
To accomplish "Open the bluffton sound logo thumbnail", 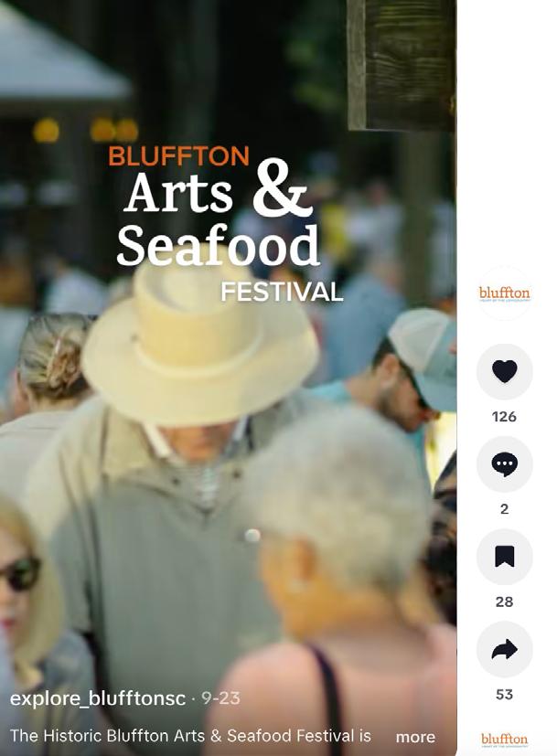I will click(505, 740).
